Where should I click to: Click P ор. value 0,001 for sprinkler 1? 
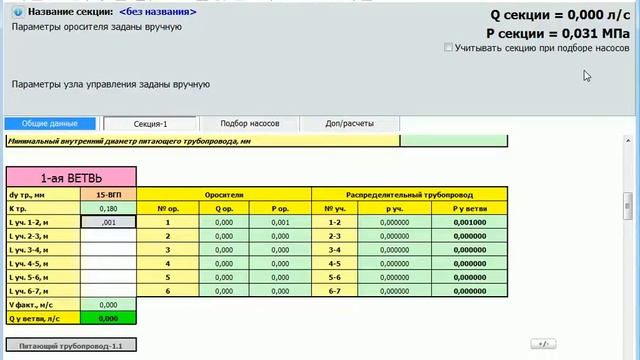pos(280,222)
